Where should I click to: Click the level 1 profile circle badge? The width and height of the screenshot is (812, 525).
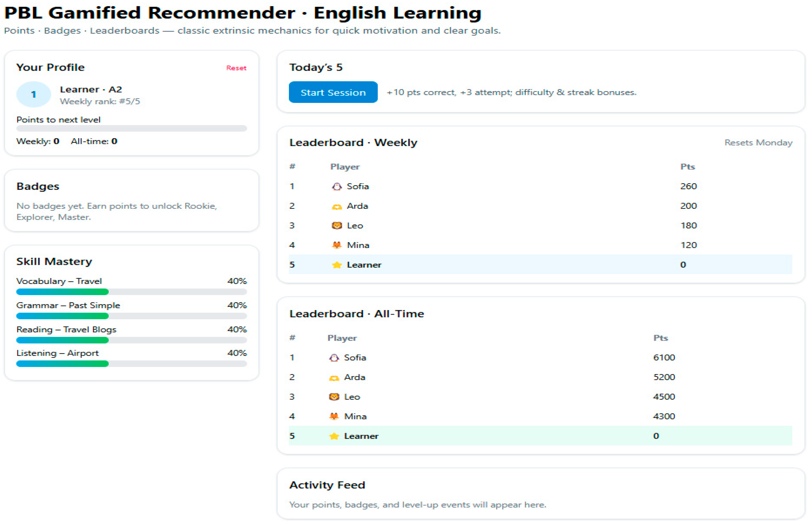click(x=33, y=95)
